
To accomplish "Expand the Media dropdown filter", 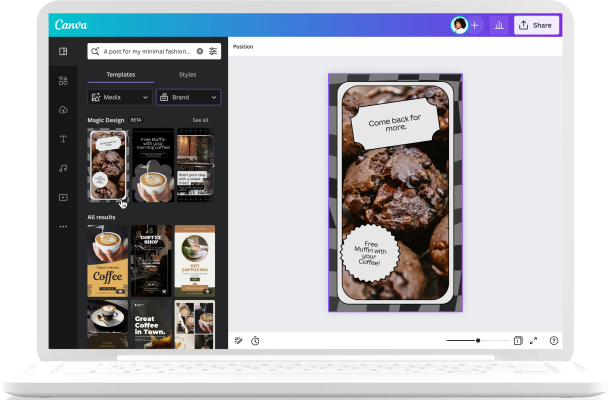I will tap(120, 97).
